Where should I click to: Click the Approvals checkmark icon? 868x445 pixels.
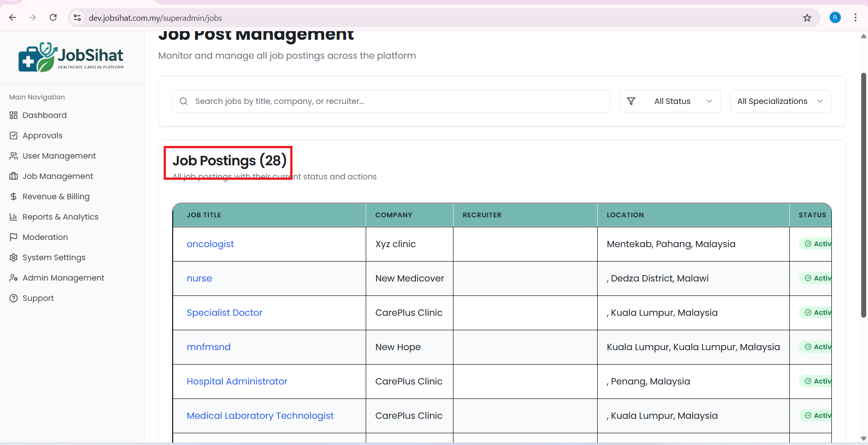14,136
